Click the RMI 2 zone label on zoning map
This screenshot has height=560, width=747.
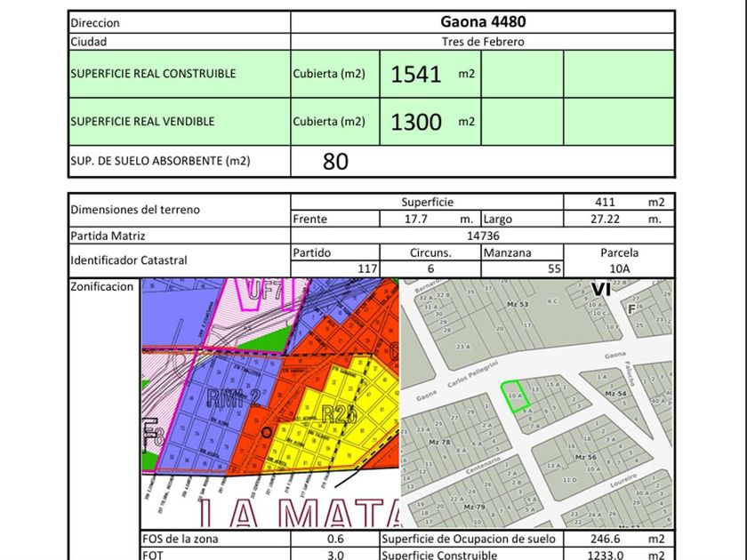pyautogui.click(x=233, y=398)
